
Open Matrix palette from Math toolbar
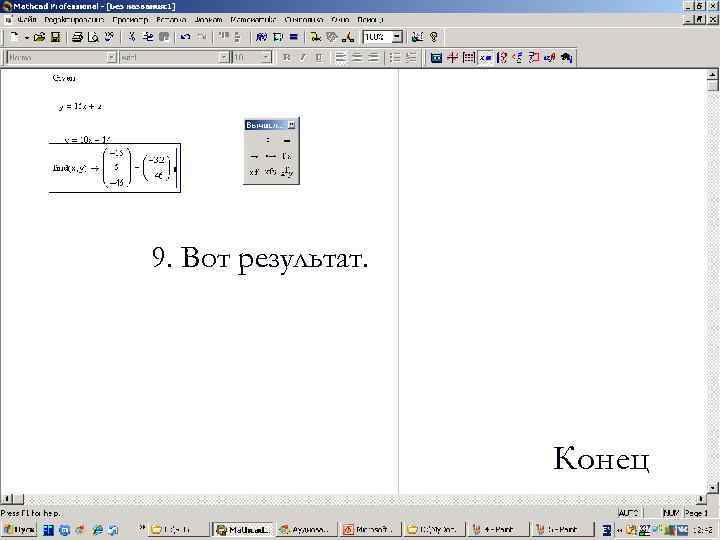(469, 57)
